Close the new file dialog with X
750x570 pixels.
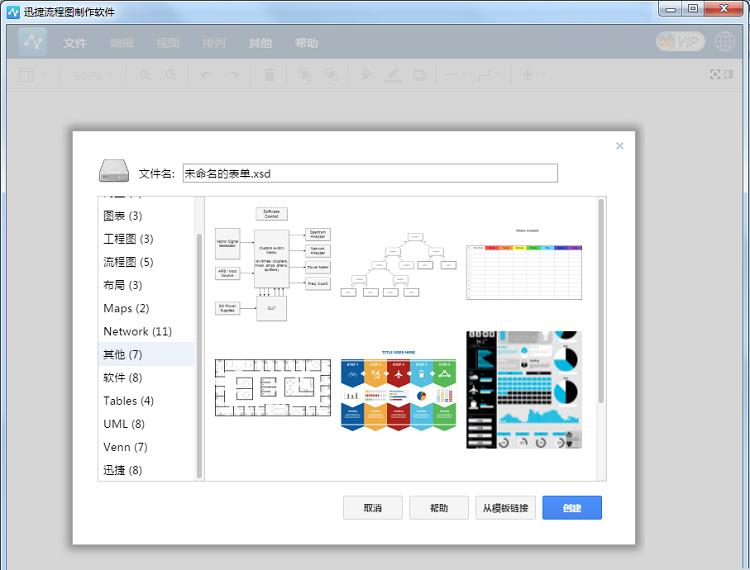click(x=619, y=146)
